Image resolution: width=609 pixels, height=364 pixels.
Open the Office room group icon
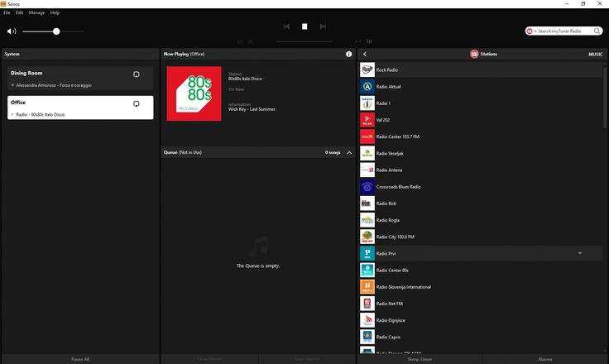137,103
